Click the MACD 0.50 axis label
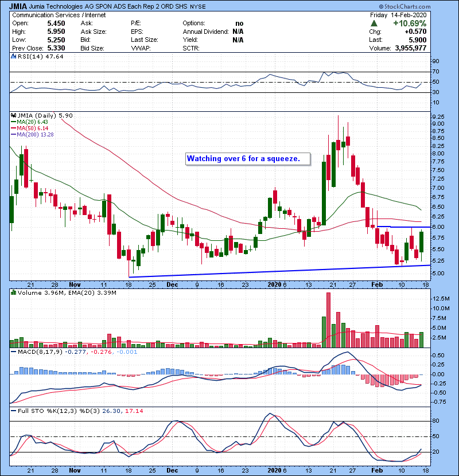Screen dimensions: 459x476 [438, 355]
